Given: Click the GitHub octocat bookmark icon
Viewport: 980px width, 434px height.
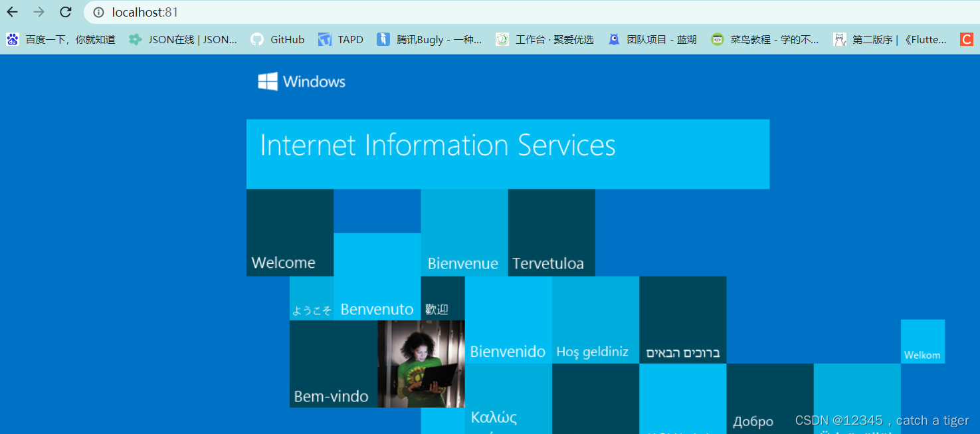Looking at the screenshot, I should pyautogui.click(x=257, y=40).
